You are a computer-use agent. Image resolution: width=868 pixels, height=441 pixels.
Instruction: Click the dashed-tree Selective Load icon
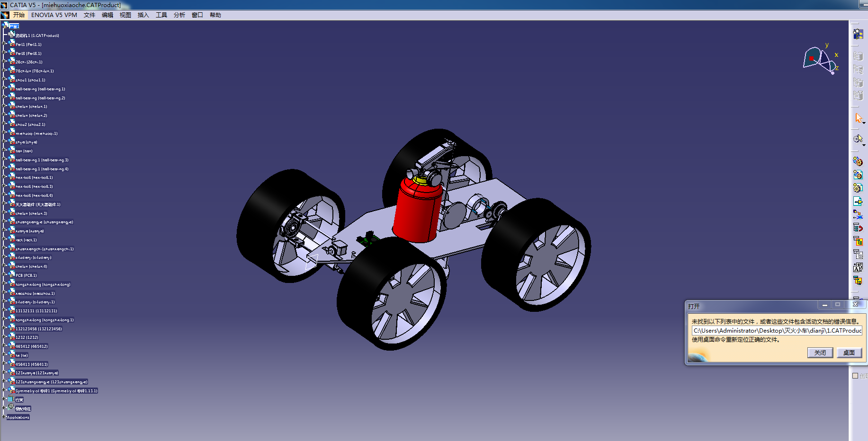pos(858,254)
